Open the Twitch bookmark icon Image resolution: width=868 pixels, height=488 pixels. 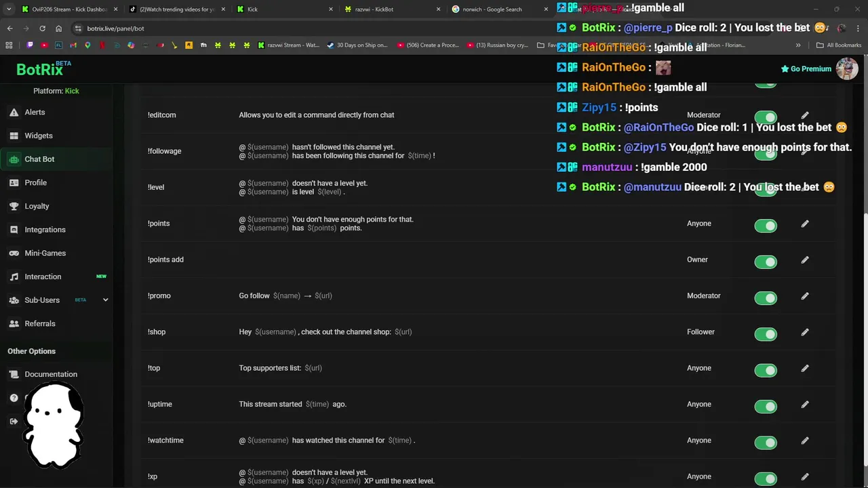click(30, 45)
